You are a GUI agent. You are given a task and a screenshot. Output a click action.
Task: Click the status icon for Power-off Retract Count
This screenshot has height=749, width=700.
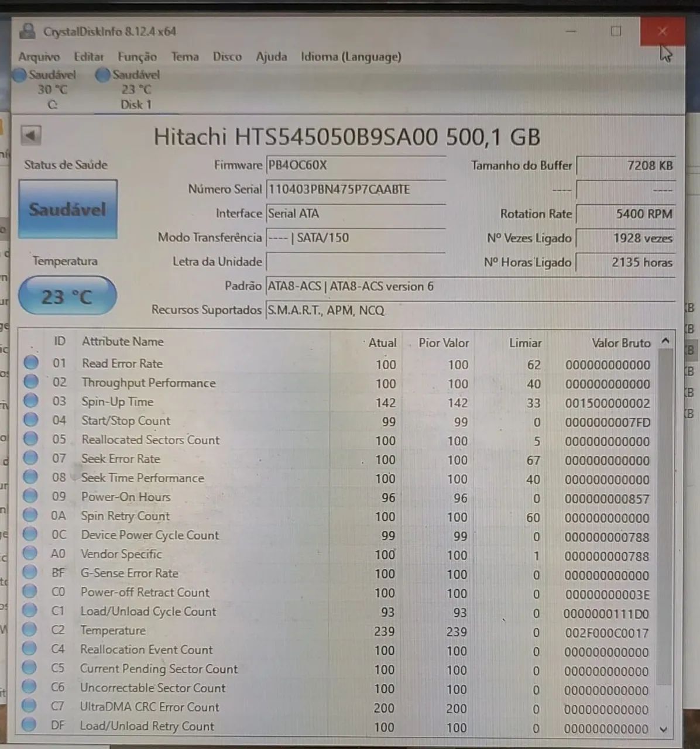tap(30, 592)
